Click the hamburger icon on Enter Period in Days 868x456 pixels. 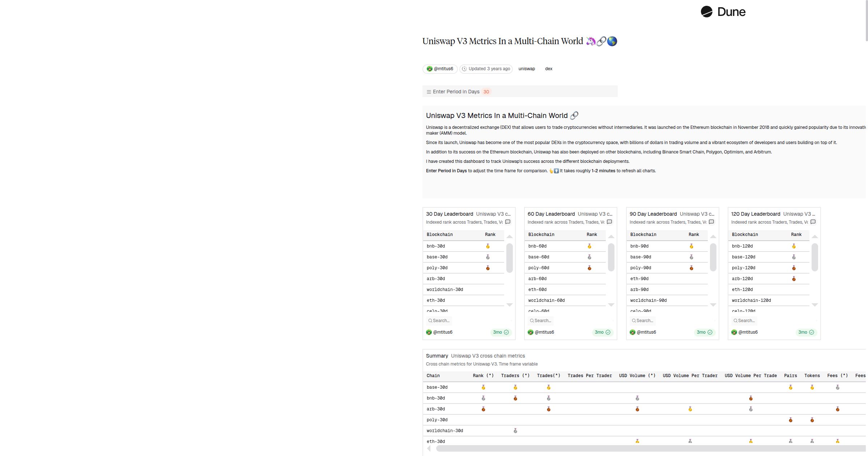point(429,92)
